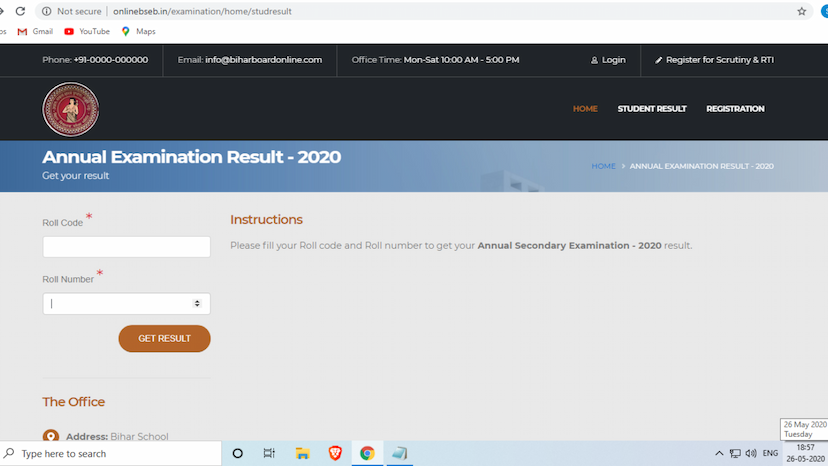Image resolution: width=828 pixels, height=466 pixels.
Task: Show hidden tray icons chevron
Action: (719, 453)
